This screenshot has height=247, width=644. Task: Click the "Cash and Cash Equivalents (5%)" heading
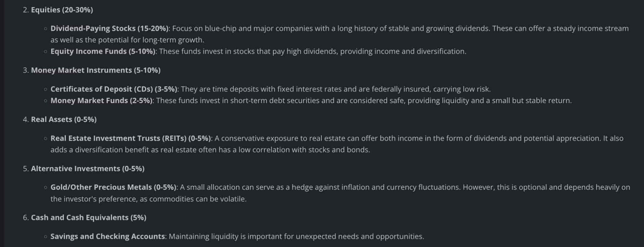pyautogui.click(x=88, y=218)
